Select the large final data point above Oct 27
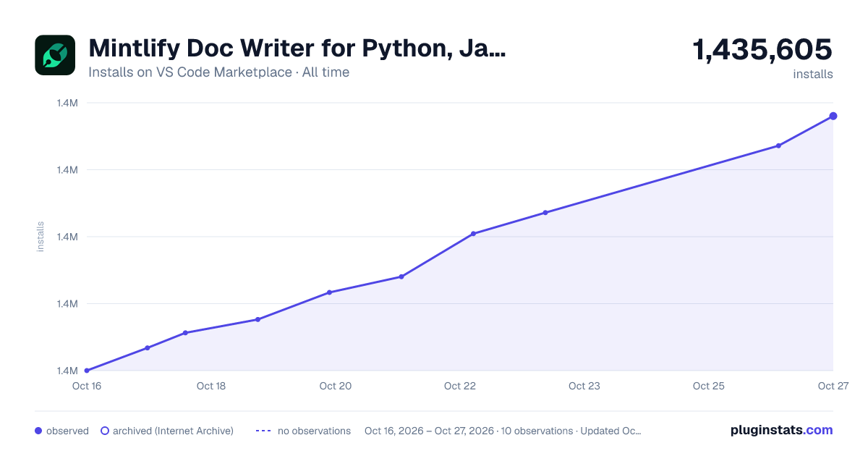Viewport: 868px width, 456px height. [x=833, y=116]
